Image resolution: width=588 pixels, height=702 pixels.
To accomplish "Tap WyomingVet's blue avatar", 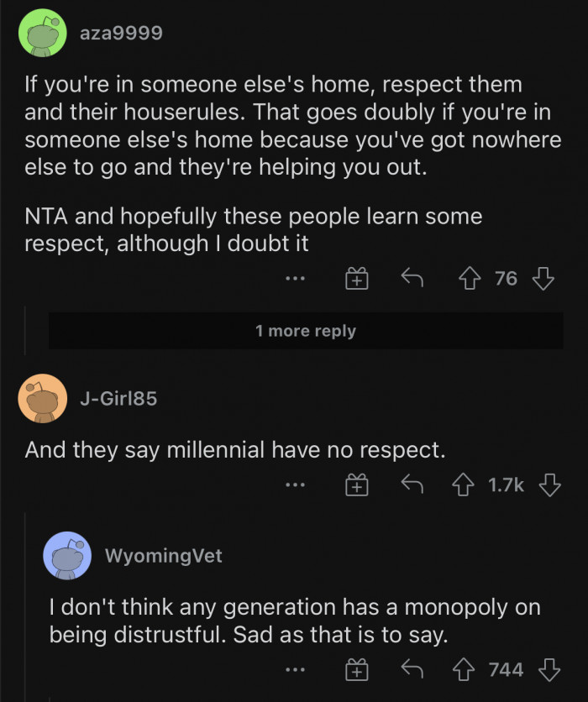I will 67,556.
